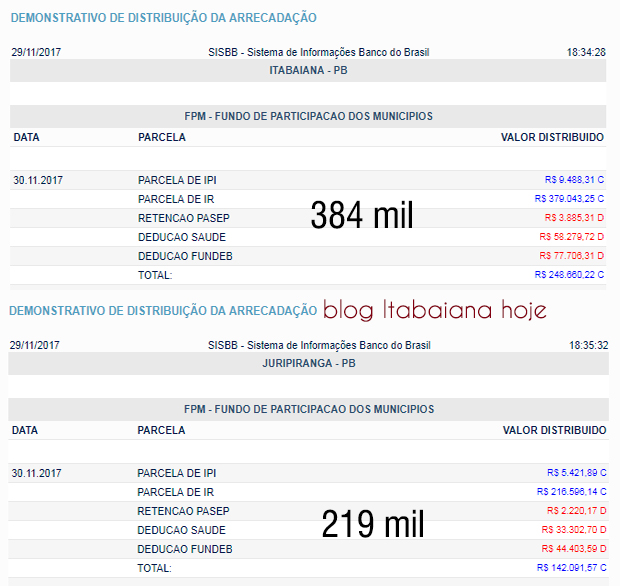Image resolution: width=620 pixels, height=586 pixels.
Task: Click the Juripiranga PARCELA DE IR label
Action: click(x=176, y=492)
